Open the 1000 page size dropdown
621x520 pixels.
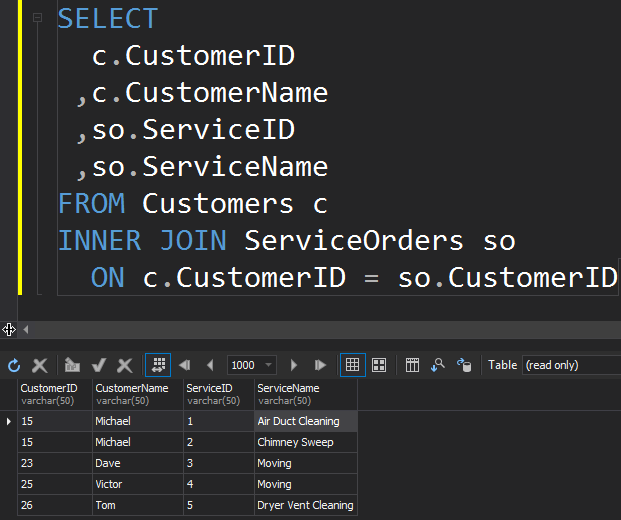click(x=268, y=365)
